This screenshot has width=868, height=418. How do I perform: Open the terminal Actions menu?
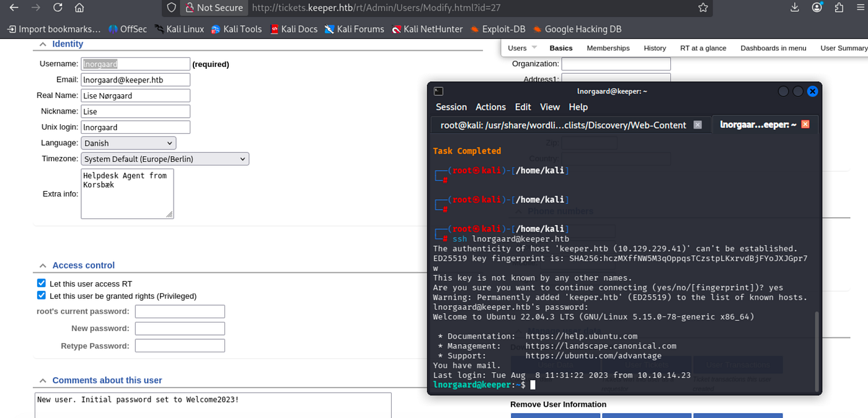pos(490,107)
